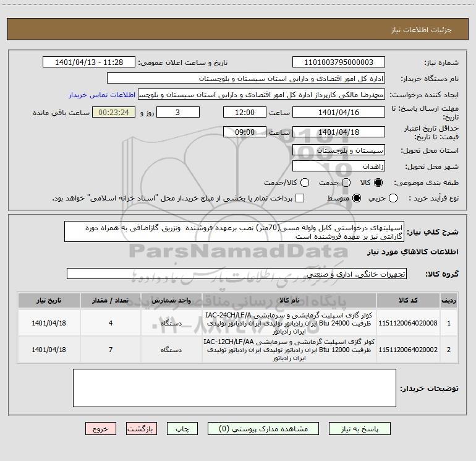Click product code 1151120064020008
The height and width of the screenshot is (461, 476).
click(x=408, y=323)
